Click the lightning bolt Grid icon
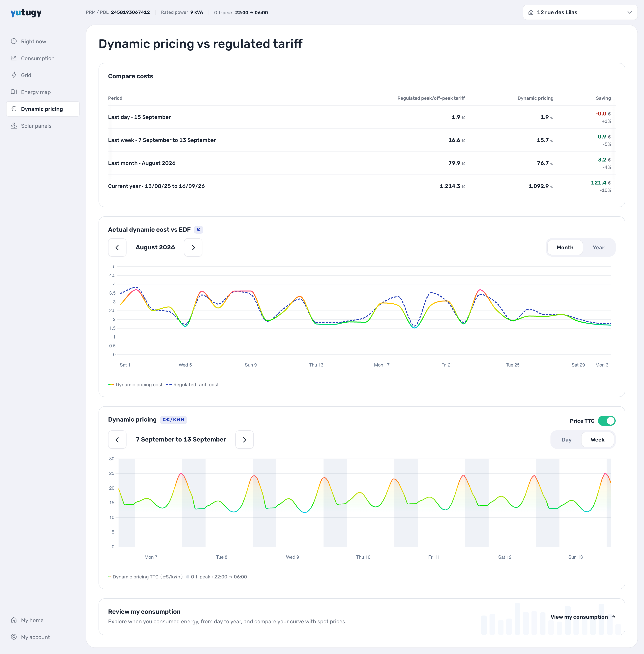644x654 pixels. coord(14,75)
